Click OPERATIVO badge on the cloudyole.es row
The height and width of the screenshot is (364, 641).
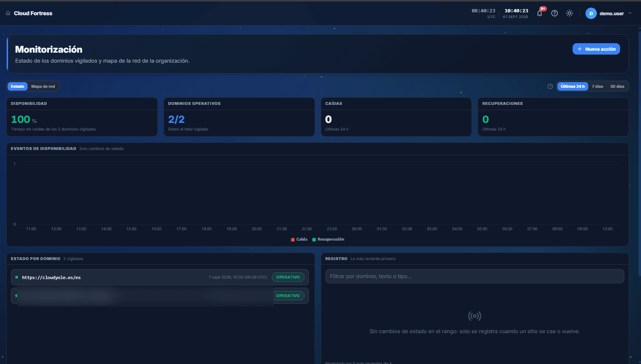[288, 277]
